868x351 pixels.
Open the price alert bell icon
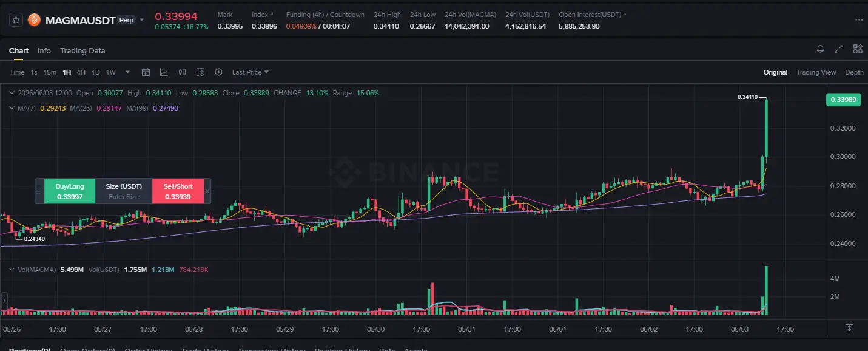pos(820,49)
